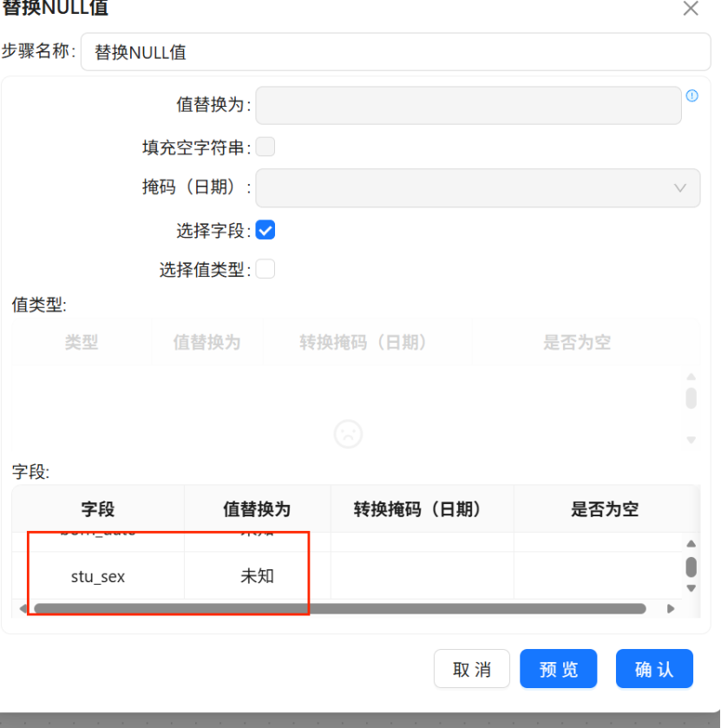
Task: Click the info icon beside 值替换为
Action: click(x=692, y=95)
